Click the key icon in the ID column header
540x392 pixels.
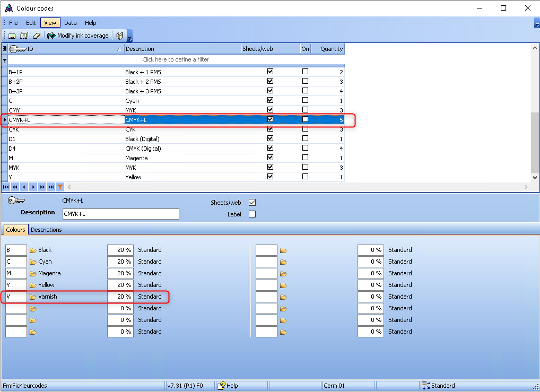pyautogui.click(x=18, y=49)
